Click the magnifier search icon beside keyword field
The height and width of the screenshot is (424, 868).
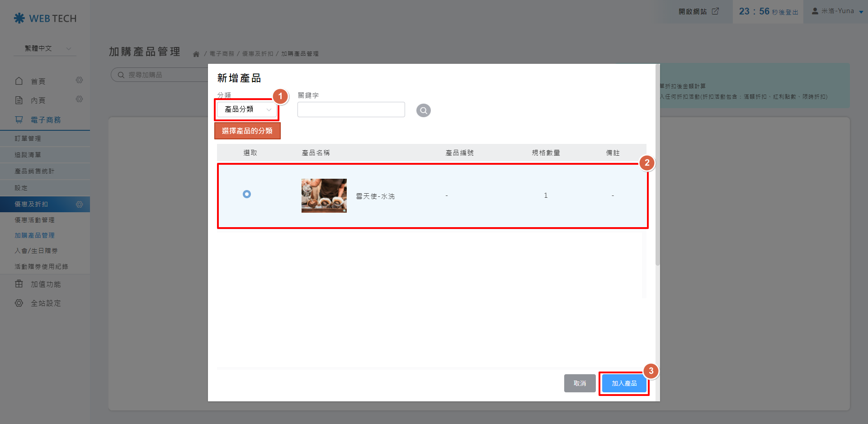(x=423, y=110)
